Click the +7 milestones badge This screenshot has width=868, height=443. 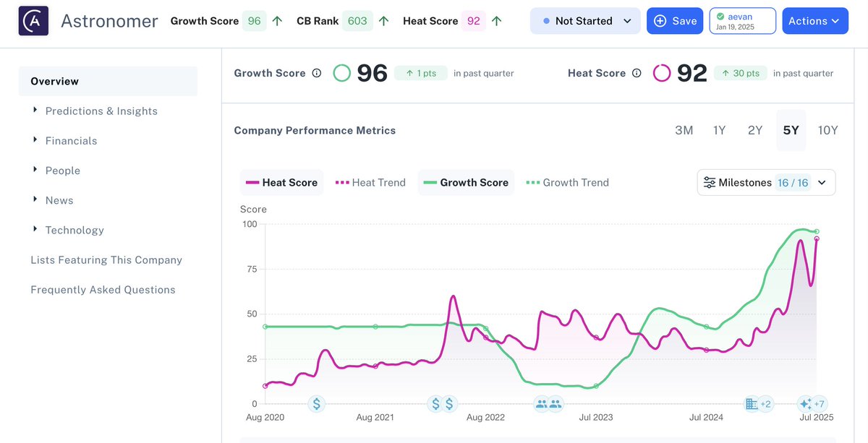coord(820,404)
